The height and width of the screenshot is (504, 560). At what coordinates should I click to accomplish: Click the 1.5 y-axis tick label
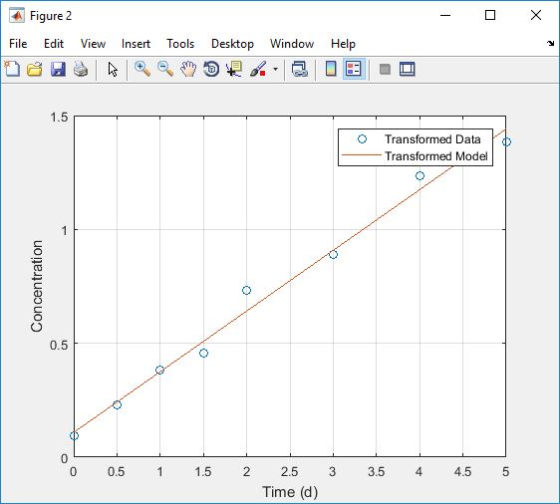point(59,117)
